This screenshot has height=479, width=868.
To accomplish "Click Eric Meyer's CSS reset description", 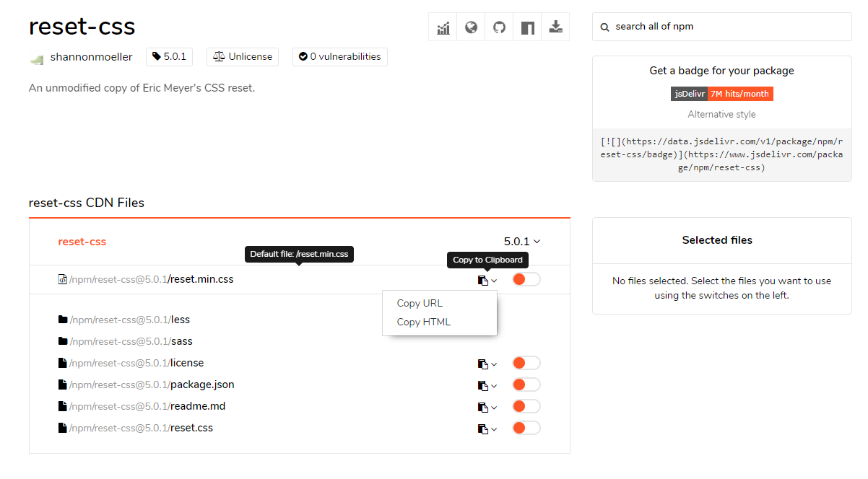I will 142,88.
